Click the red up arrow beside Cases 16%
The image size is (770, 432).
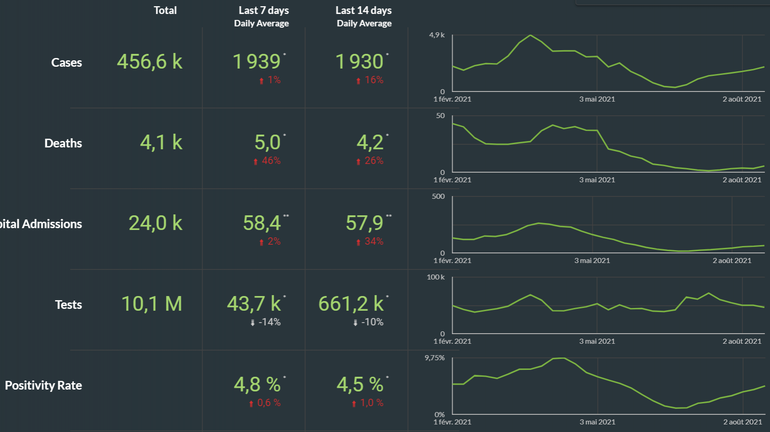click(x=358, y=79)
